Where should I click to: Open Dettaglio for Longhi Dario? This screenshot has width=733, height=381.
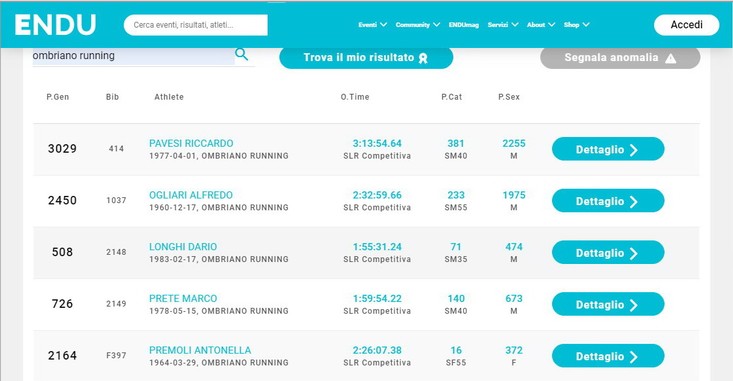(608, 252)
